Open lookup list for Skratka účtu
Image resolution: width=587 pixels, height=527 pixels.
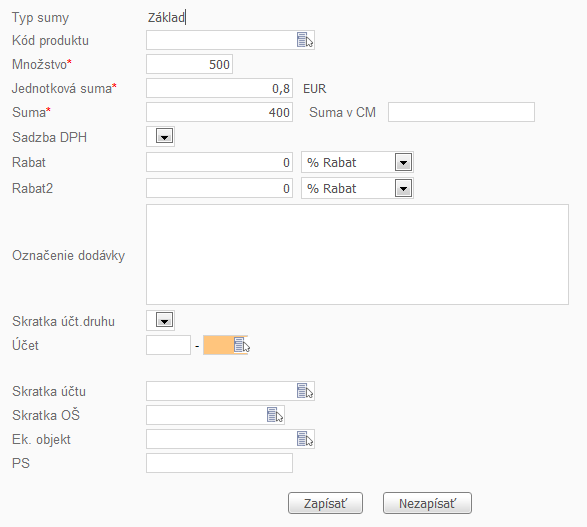[x=305, y=391]
